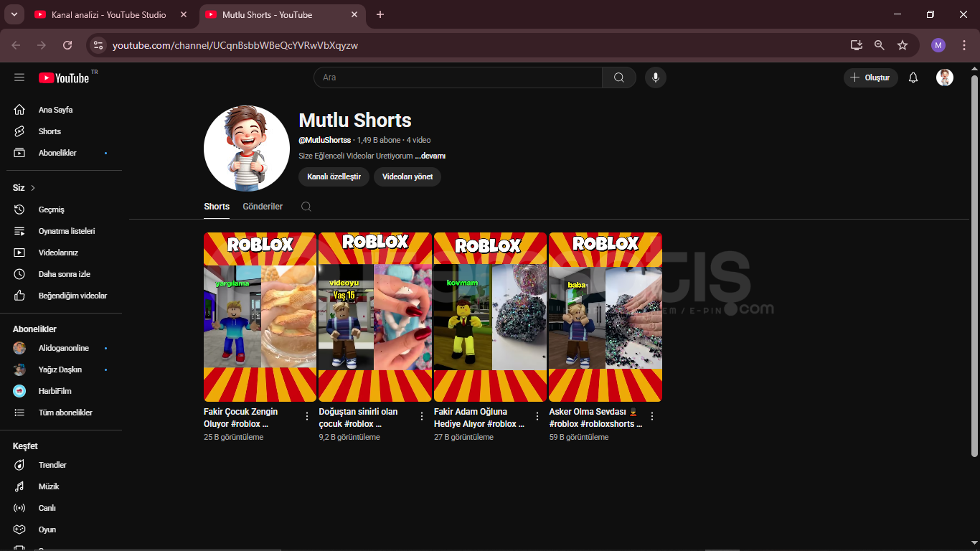
Task: View site information icon in address bar
Action: [98, 45]
